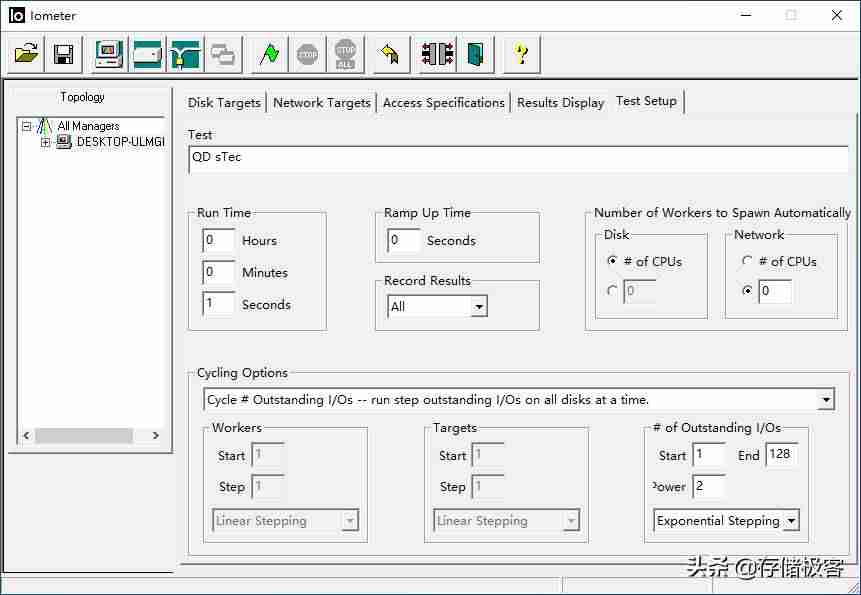Click the topology scroll left arrow
Screen dimensions: 861x595
tap(26, 435)
